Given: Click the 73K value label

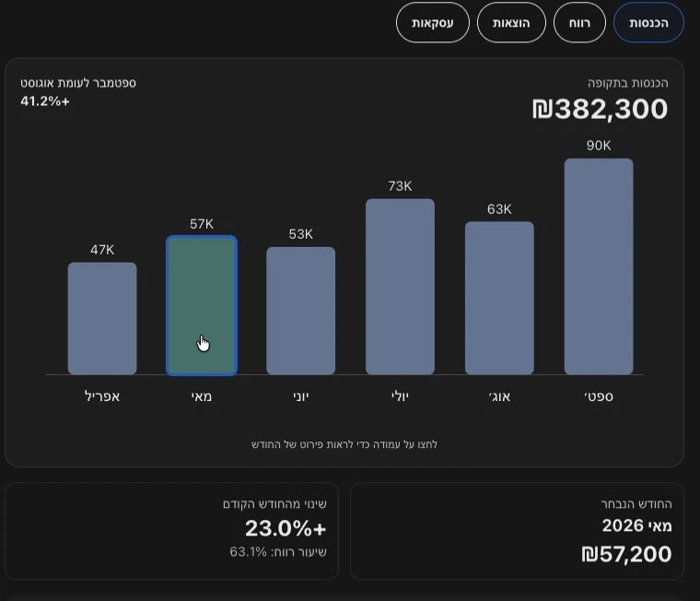Looking at the screenshot, I should pyautogui.click(x=400, y=186).
